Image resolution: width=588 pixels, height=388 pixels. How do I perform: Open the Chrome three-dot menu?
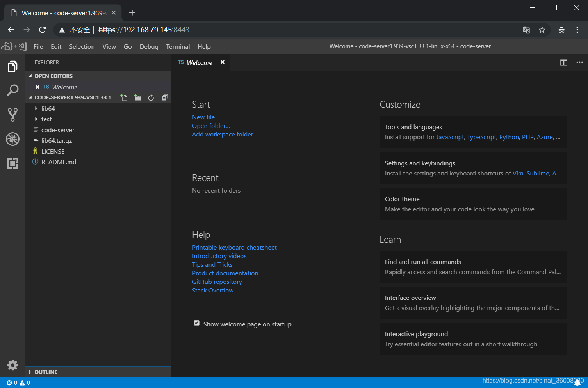[577, 30]
